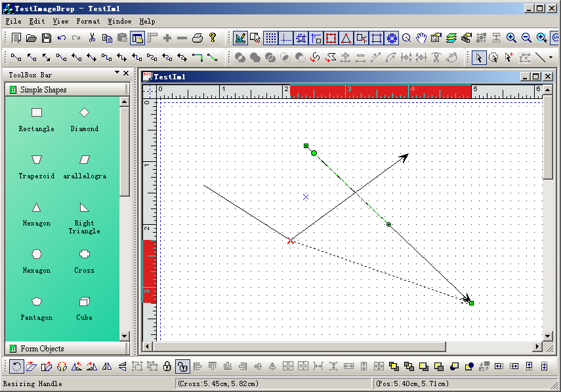Click the toolbox scroll up arrow

coord(124,102)
